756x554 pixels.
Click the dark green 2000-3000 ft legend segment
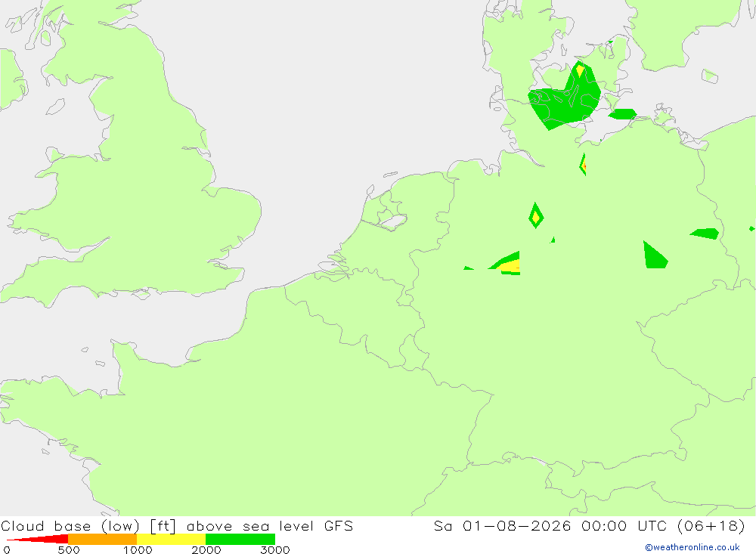240,539
